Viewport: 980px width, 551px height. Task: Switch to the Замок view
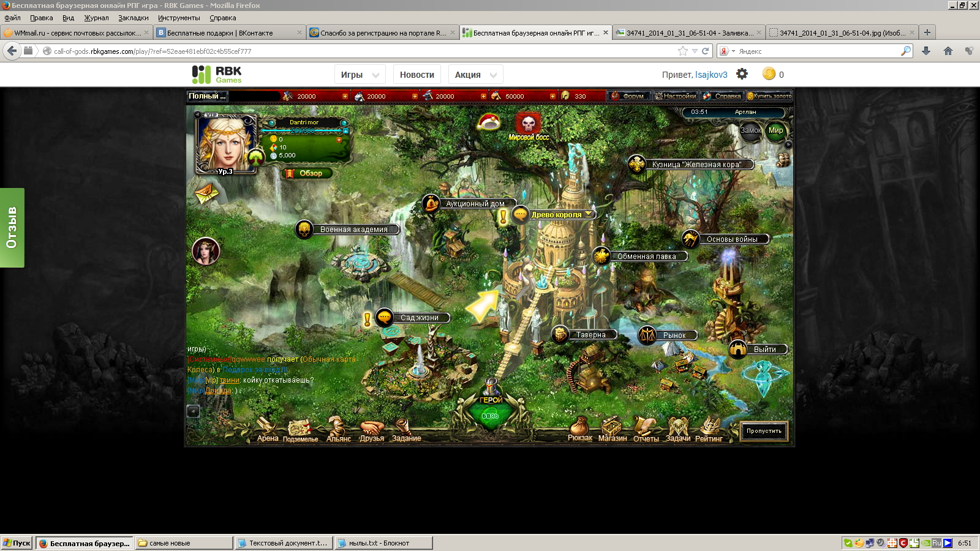point(751,130)
